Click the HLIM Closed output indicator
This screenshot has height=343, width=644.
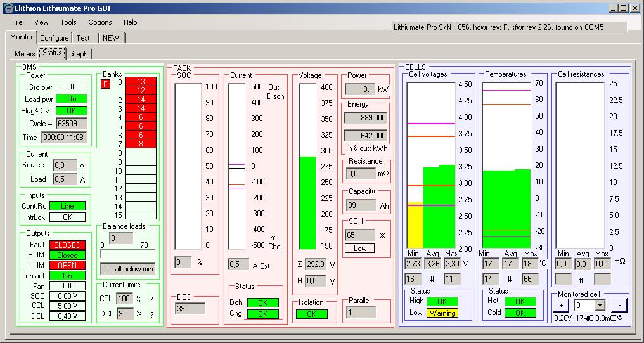(x=67, y=255)
